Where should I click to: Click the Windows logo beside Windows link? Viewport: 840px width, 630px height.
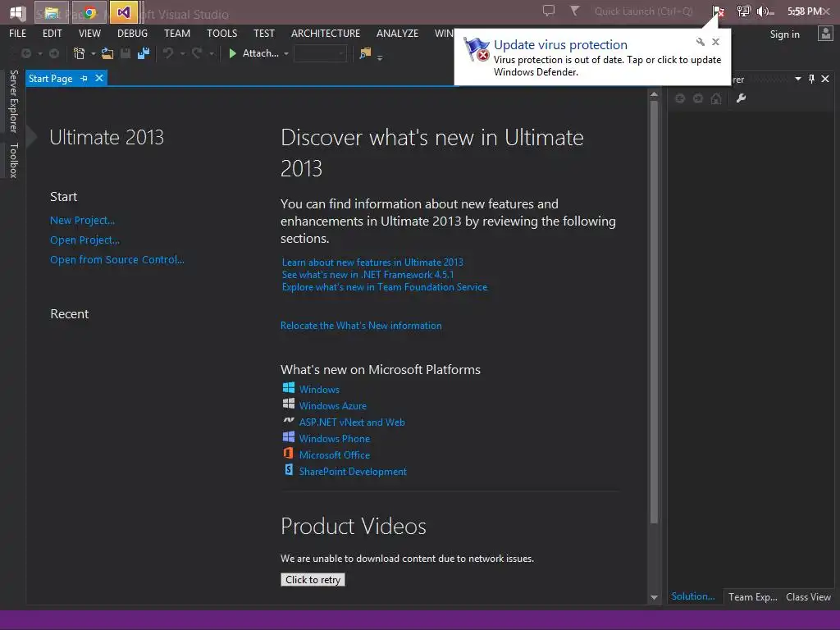[289, 387]
